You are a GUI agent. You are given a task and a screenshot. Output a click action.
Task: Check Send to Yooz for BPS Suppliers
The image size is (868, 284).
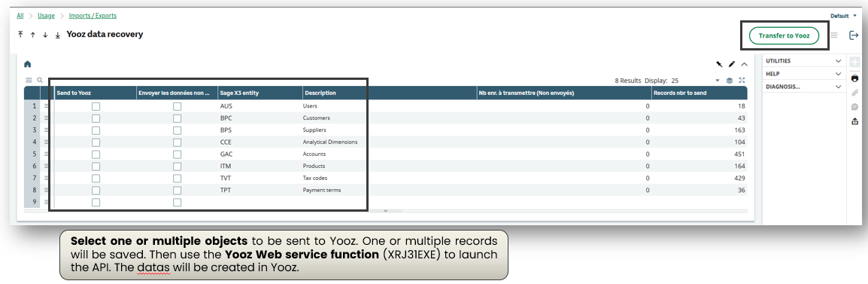click(x=96, y=130)
